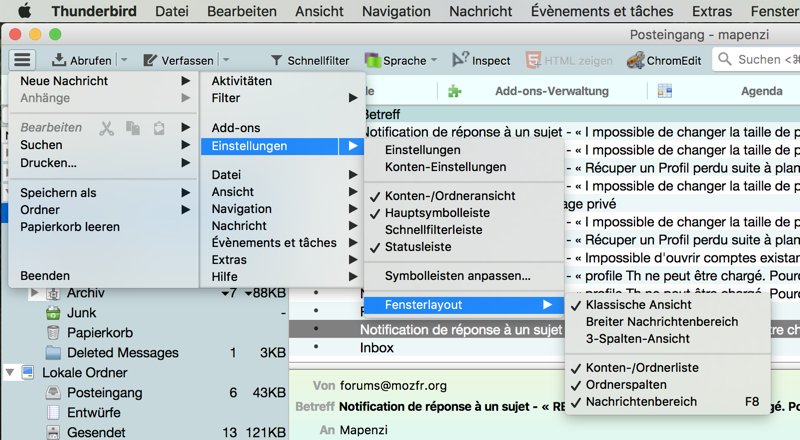This screenshot has height=440, width=800.
Task: Click the Posteingang inbox icon under Lokale Ordner
Action: (x=53, y=393)
